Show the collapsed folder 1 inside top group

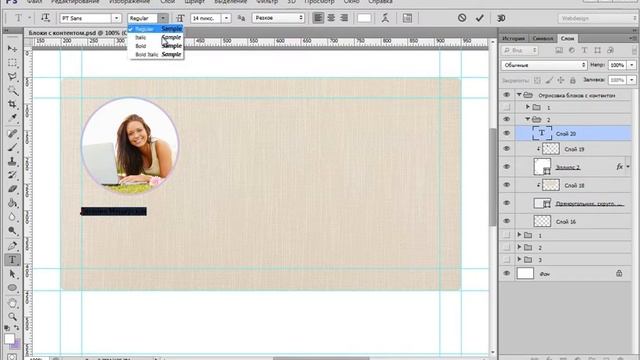[507, 107]
